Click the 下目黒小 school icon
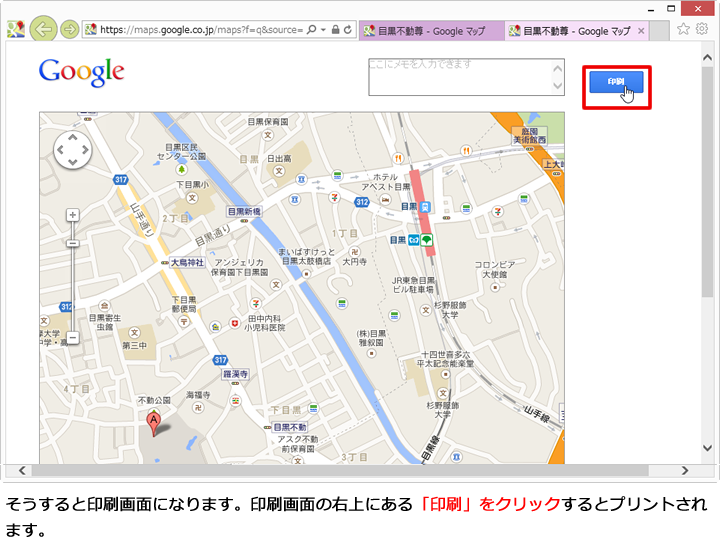720x538 pixels. click(192, 198)
